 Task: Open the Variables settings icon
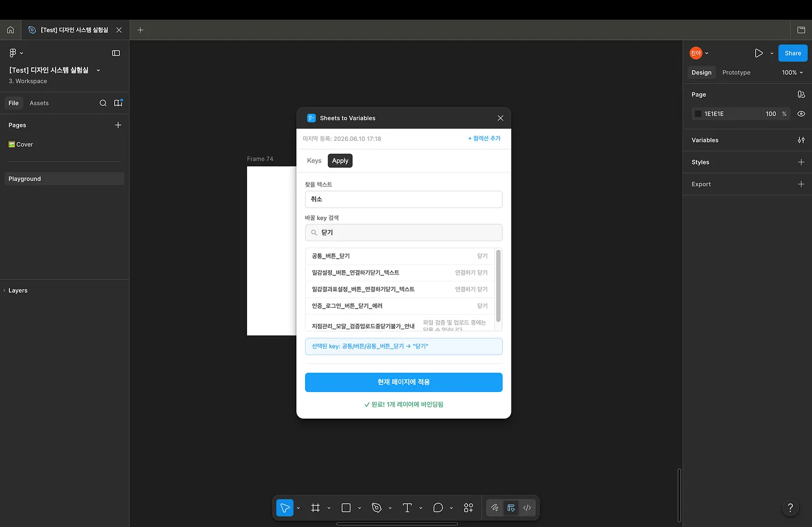(801, 140)
